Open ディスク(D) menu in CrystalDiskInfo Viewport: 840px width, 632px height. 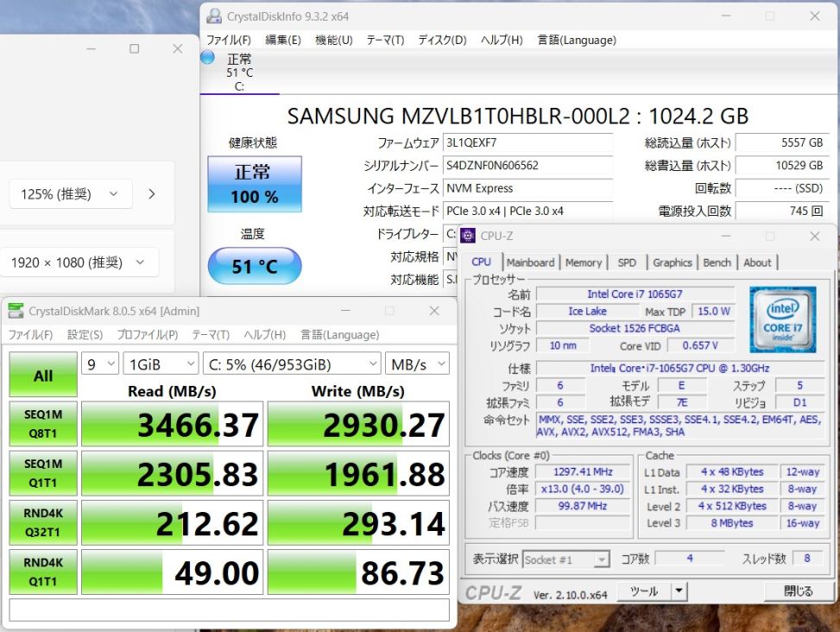coord(443,41)
